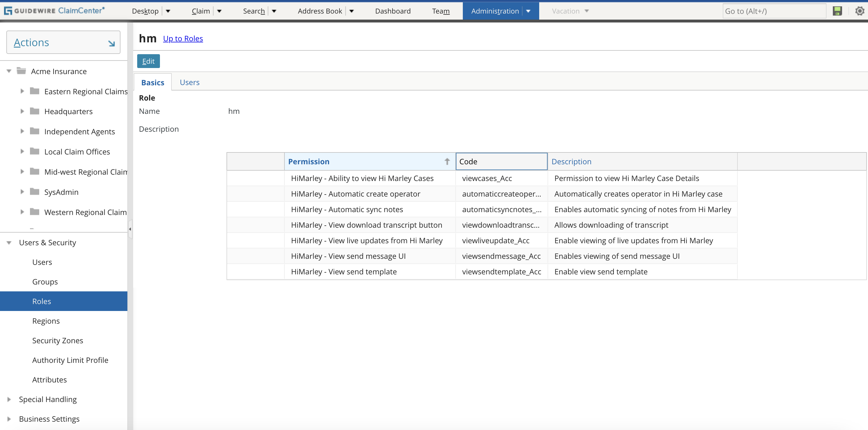Click the folder icon beside Acme Insurance
The height and width of the screenshot is (430, 868).
click(x=22, y=71)
